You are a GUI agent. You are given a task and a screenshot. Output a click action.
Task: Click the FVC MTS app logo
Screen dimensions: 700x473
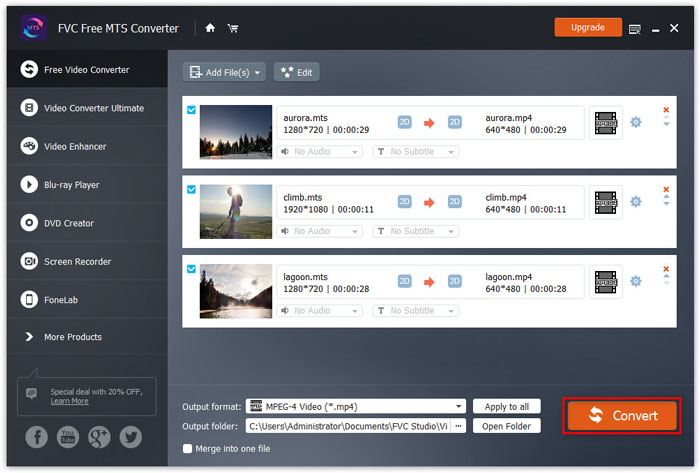tap(33, 28)
